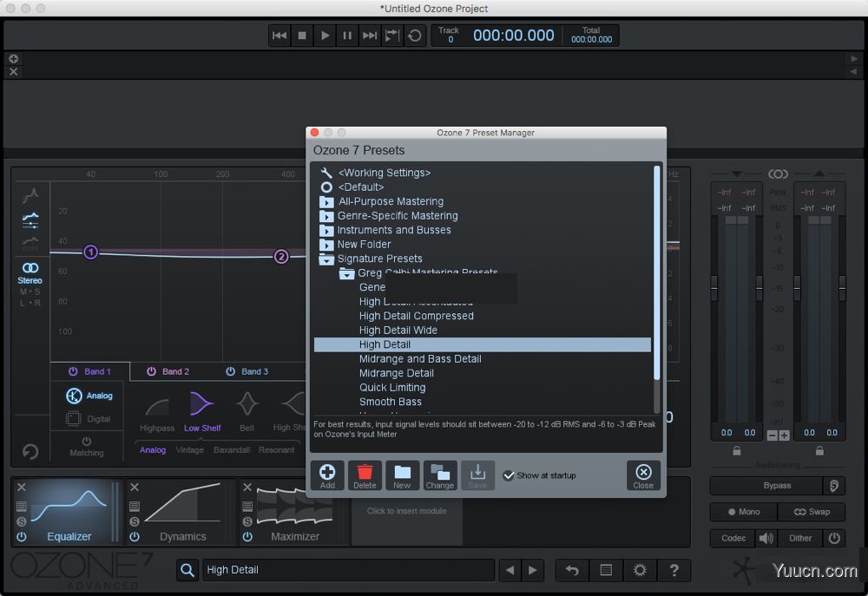Select High Detail Wide preset

pyautogui.click(x=398, y=331)
